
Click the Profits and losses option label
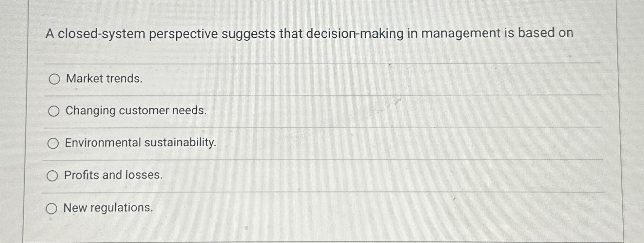point(114,175)
